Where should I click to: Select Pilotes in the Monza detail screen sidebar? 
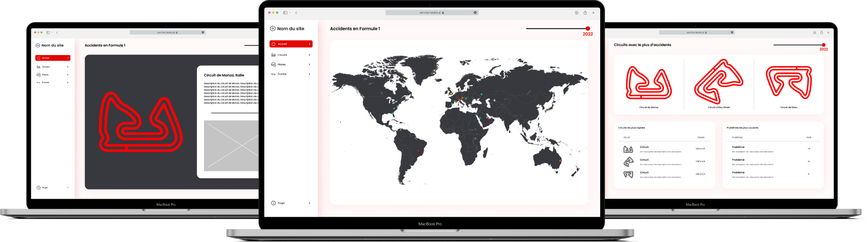pyautogui.click(x=52, y=75)
